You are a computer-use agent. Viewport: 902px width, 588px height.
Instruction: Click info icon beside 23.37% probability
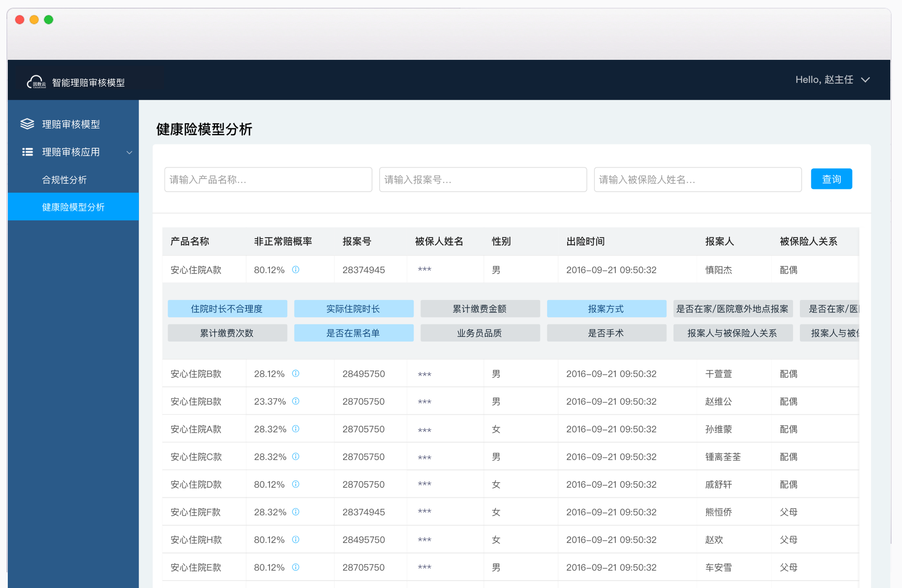coord(295,401)
